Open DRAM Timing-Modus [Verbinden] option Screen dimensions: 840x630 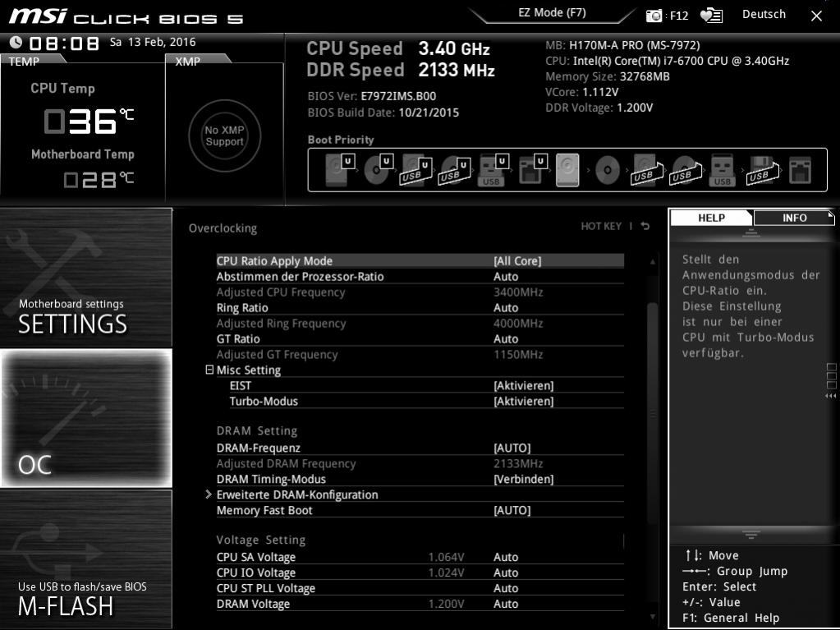pyautogui.click(x=523, y=479)
